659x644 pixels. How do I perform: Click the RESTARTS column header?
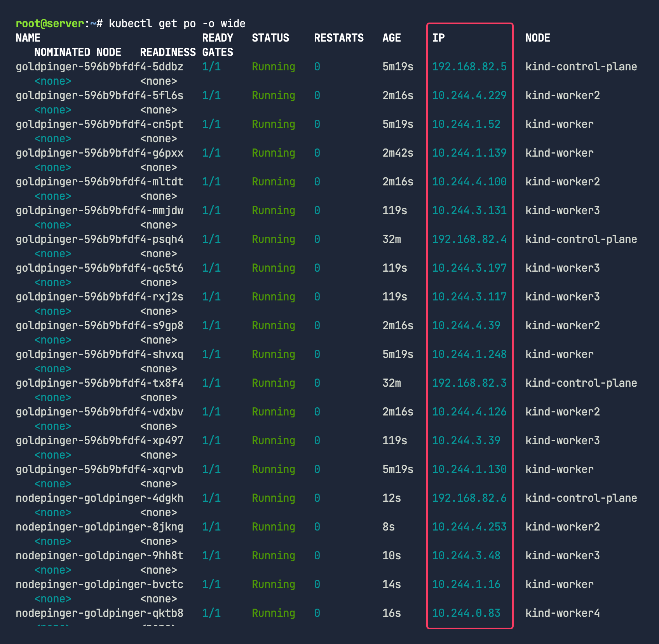tap(339, 38)
